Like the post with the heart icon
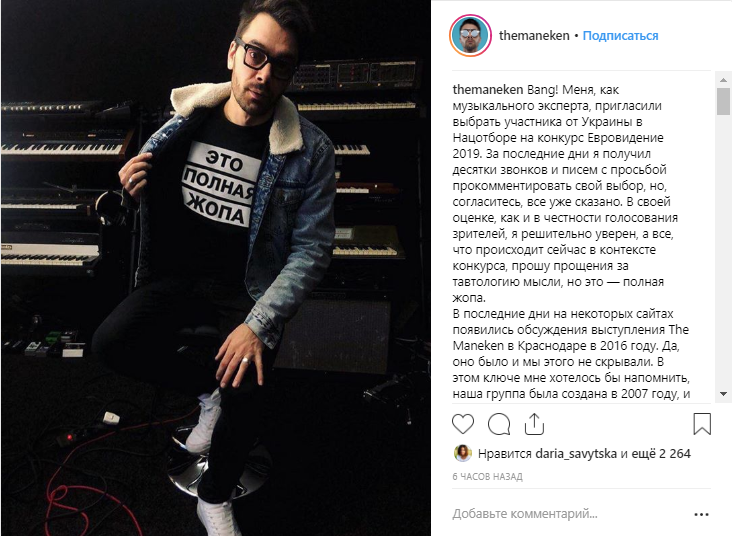The image size is (732, 536). (463, 424)
